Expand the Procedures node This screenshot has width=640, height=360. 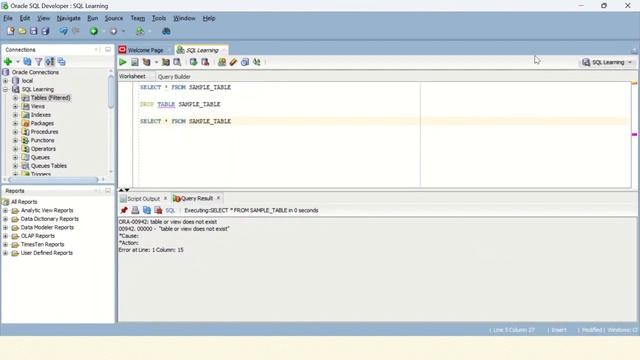click(x=16, y=132)
